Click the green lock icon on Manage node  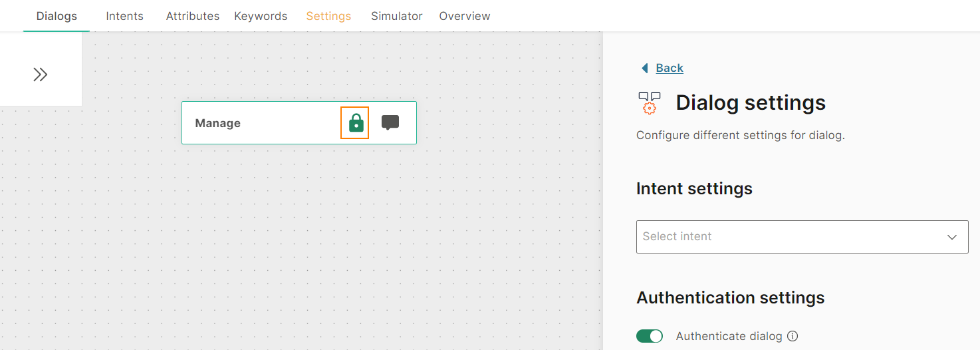tap(356, 123)
